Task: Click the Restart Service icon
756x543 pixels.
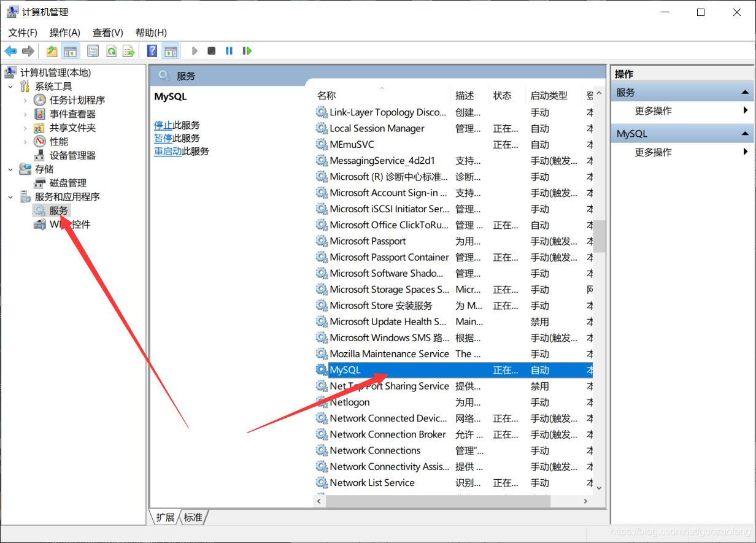Action: click(x=247, y=51)
